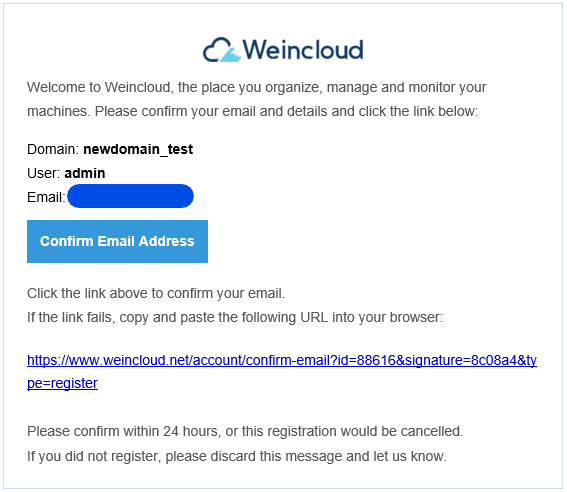This screenshot has width=567, height=492.
Task: Click the 'Domain:' field label
Action: click(53, 149)
